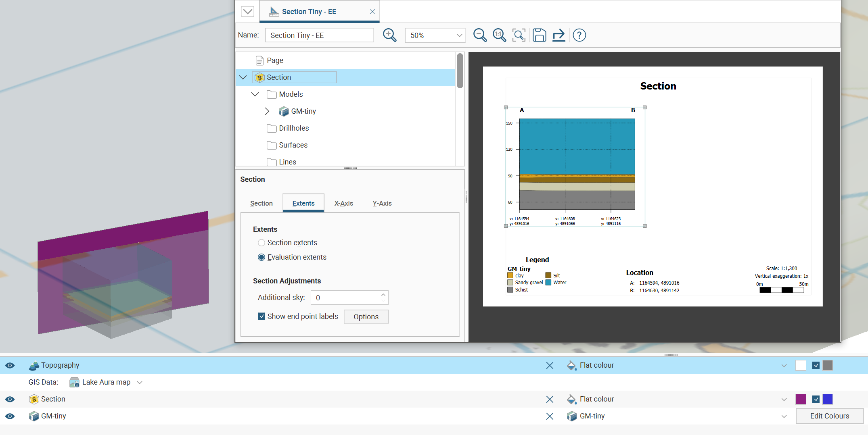868x435 pixels.
Task: Click the Edit Colours button
Action: (829, 416)
